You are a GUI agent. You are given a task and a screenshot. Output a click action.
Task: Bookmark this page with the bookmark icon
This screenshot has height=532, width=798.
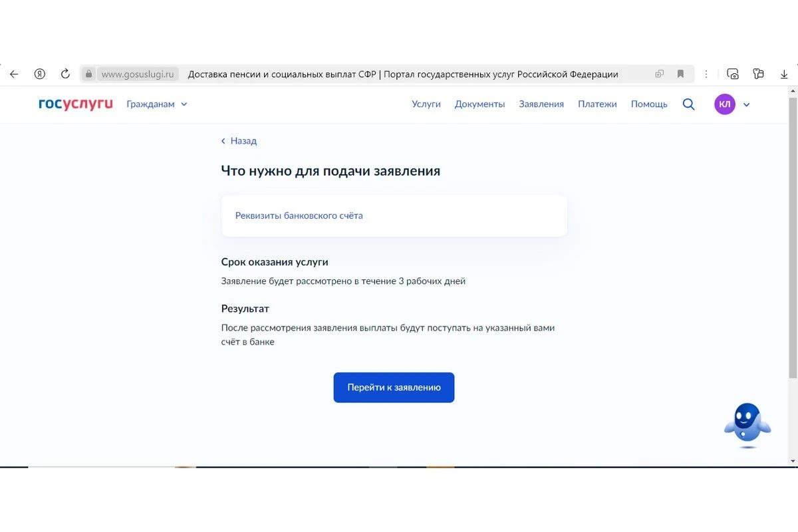click(680, 74)
